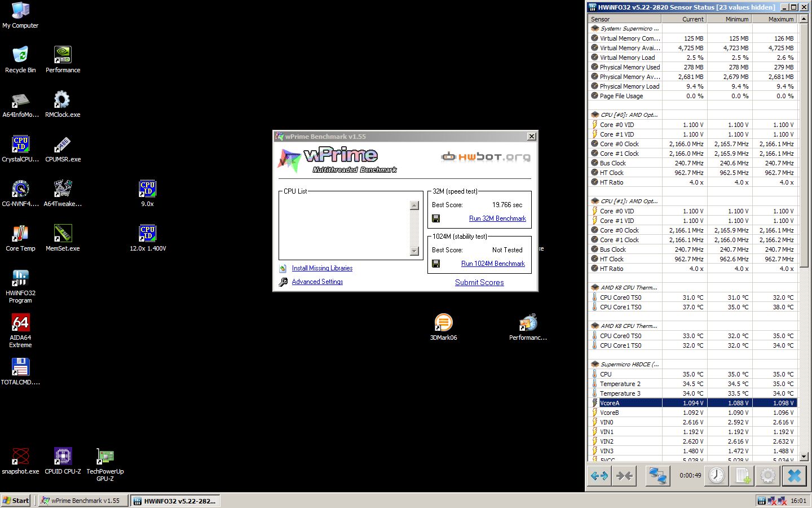The width and height of the screenshot is (812, 508).
Task: Click Current column header
Action: tap(685, 19)
